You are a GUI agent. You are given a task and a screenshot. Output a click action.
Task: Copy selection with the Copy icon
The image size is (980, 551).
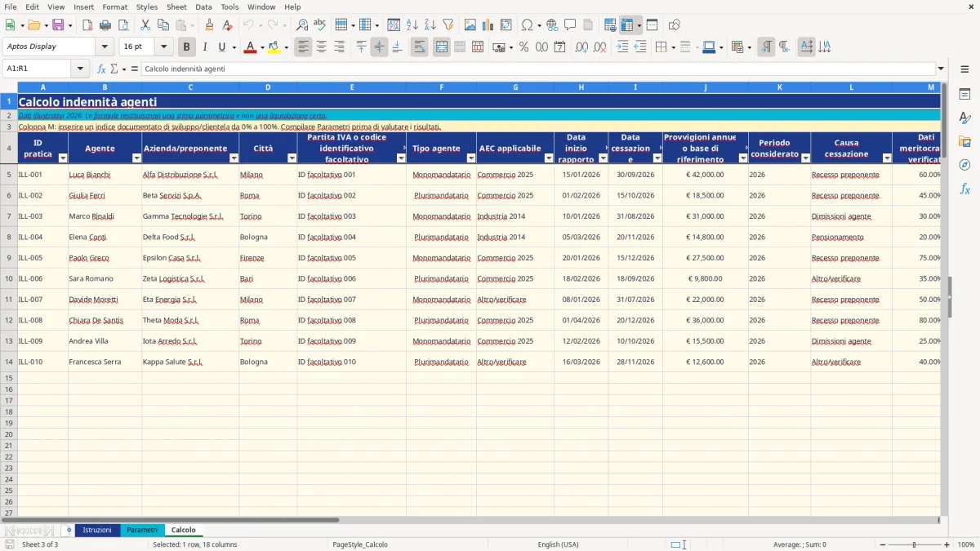tap(163, 25)
